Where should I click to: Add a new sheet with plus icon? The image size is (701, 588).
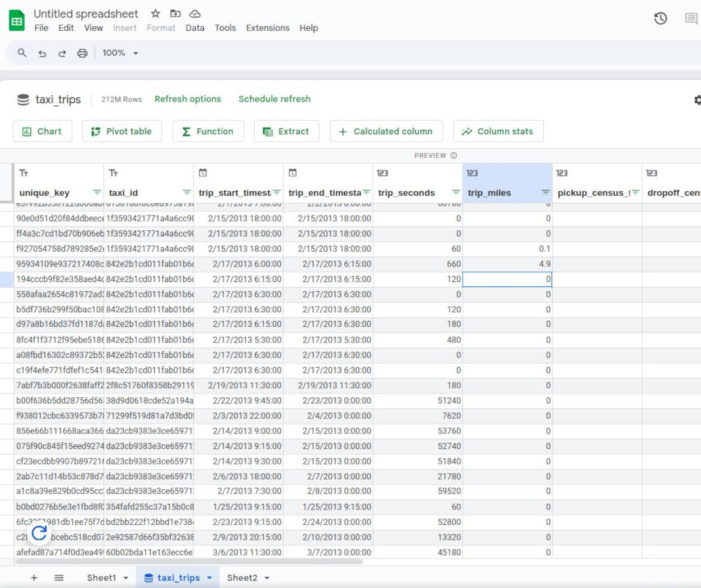(x=34, y=577)
